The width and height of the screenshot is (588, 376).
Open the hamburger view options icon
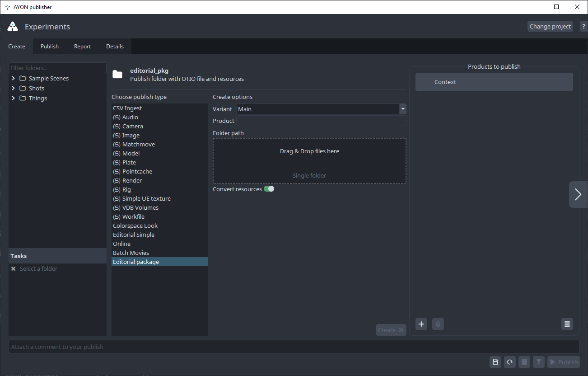click(x=567, y=324)
